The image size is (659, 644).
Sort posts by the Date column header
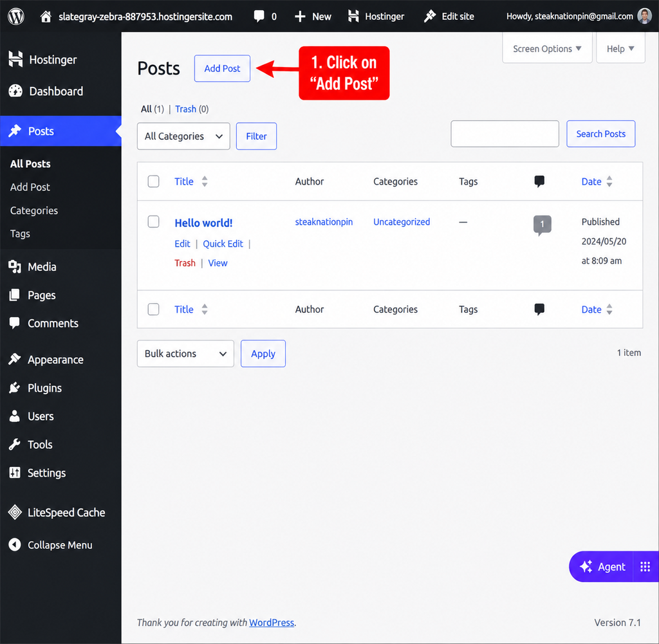point(591,181)
